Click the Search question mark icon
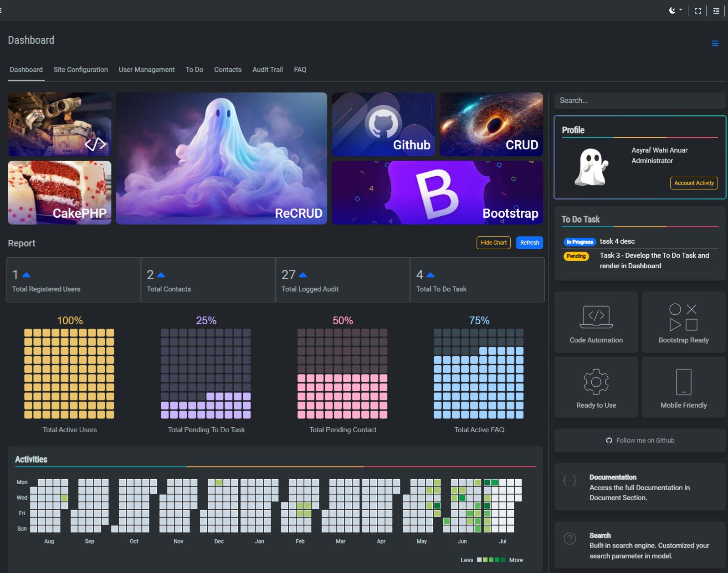Screen dimensions: 728x573 click(569, 538)
